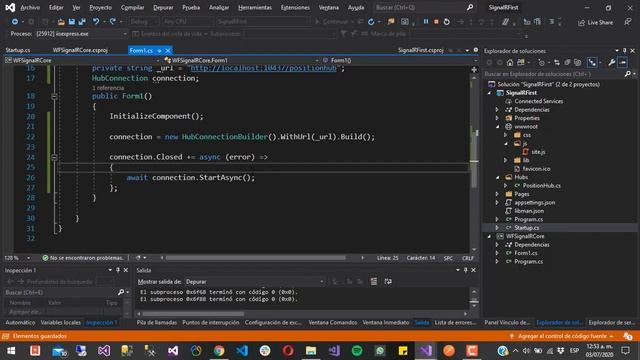Open Mostrar salida de Depurar dropdown
This screenshot has height=360, width=640.
(x=322, y=282)
